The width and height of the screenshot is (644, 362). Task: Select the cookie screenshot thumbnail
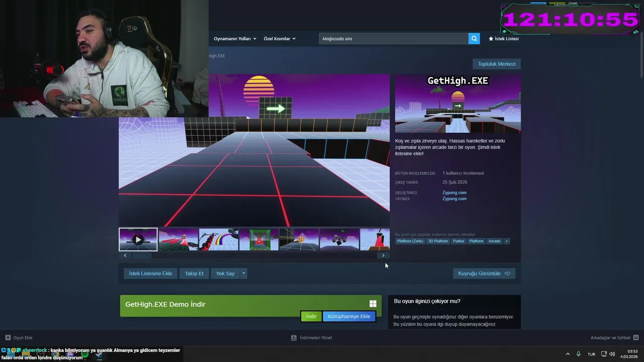tap(299, 239)
